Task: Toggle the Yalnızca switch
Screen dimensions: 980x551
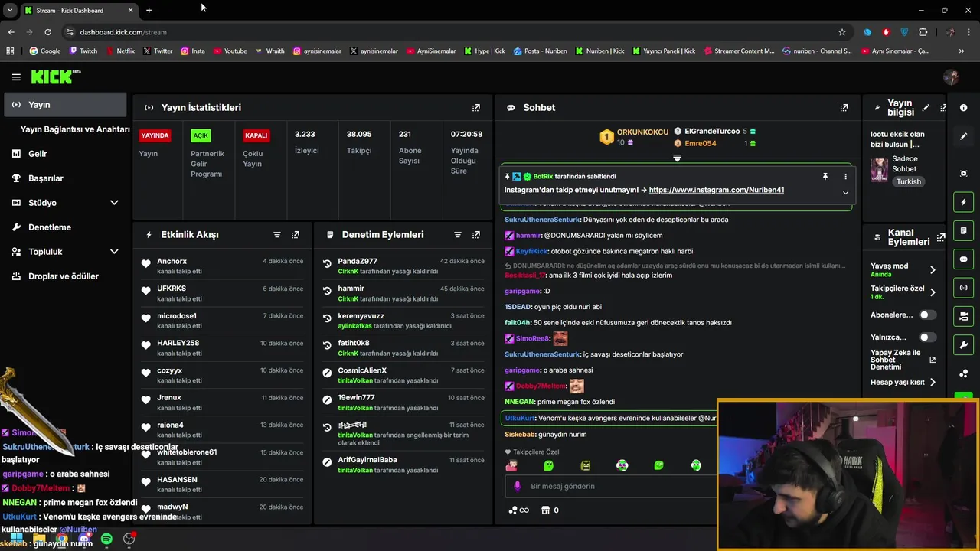Action: pyautogui.click(x=927, y=337)
